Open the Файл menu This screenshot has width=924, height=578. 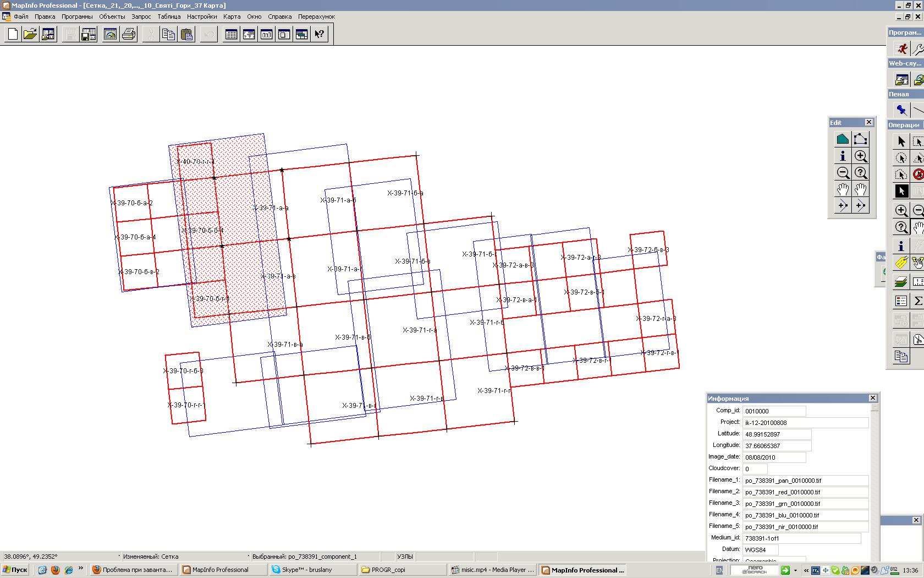click(21, 17)
